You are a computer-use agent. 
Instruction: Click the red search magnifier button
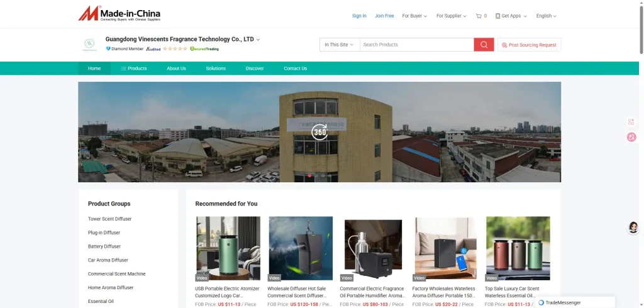click(x=484, y=45)
